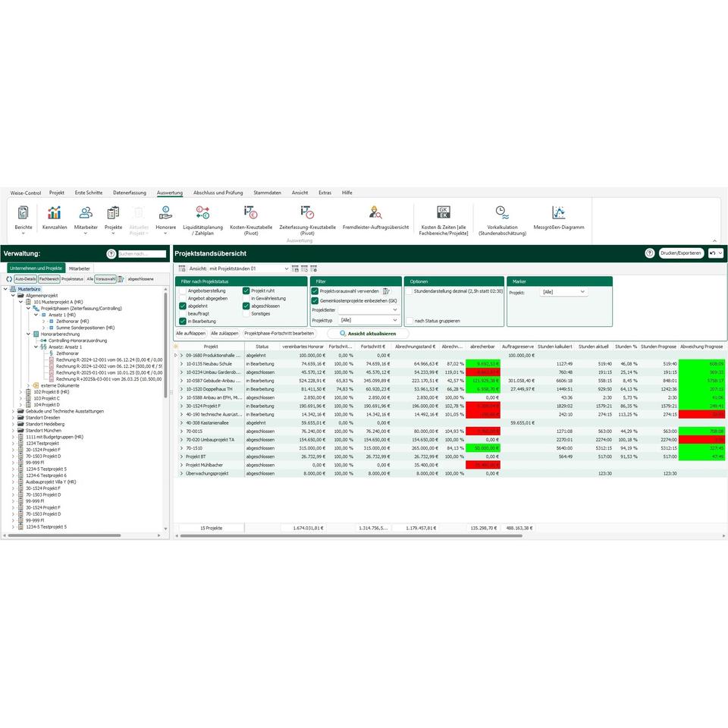Open Zeiterfassung-Kreuztabelle (Pivot) icon
Viewport: 728px width, 728px height.
(x=307, y=213)
